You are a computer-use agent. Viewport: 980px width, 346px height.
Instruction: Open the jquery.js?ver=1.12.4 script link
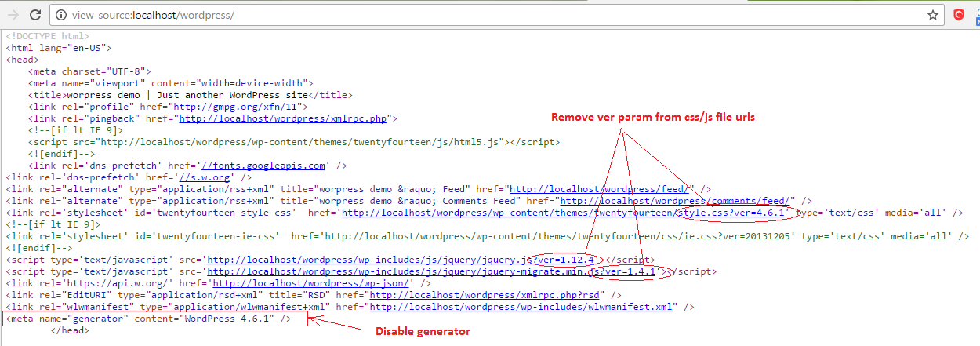[401, 260]
